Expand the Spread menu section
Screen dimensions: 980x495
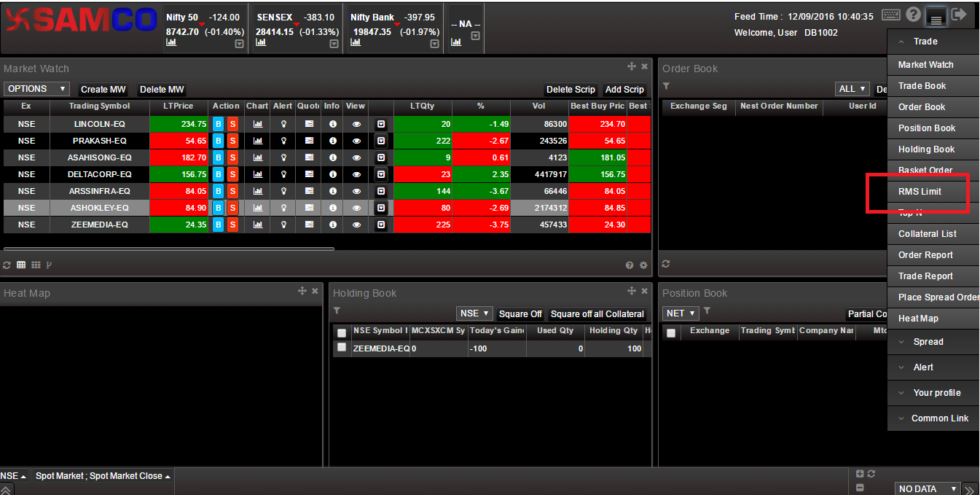(933, 342)
